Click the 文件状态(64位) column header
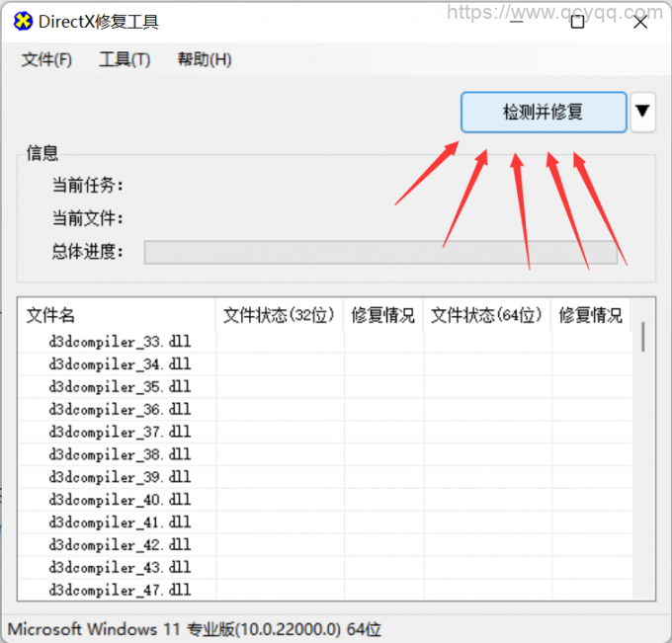This screenshot has height=643, width=672. pos(487,315)
